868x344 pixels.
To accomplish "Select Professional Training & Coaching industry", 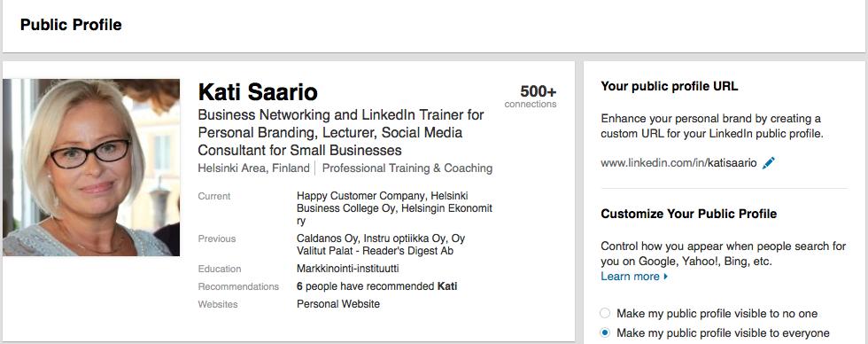I will click(x=407, y=168).
